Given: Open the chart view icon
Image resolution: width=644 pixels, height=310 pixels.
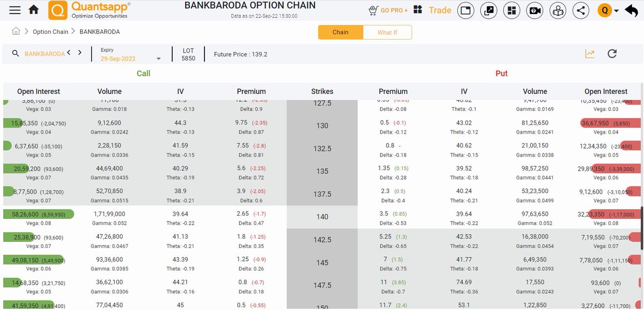Looking at the screenshot, I should tap(590, 54).
